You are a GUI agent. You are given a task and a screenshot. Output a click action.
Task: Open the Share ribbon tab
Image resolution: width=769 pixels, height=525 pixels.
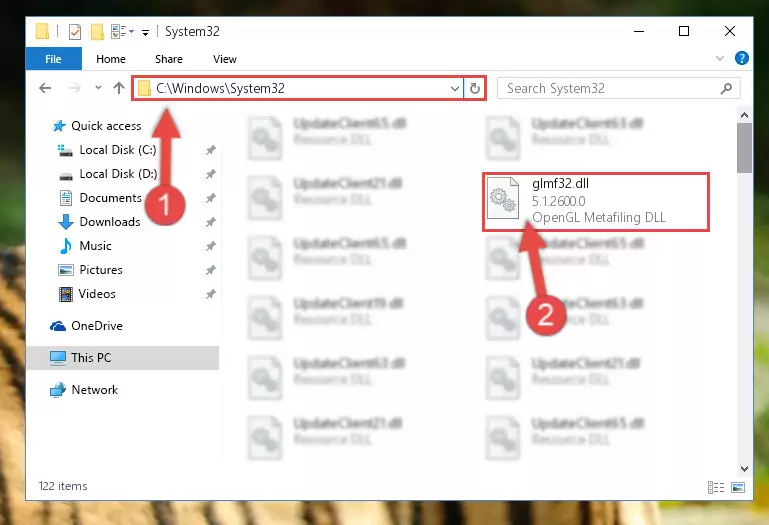(x=169, y=59)
